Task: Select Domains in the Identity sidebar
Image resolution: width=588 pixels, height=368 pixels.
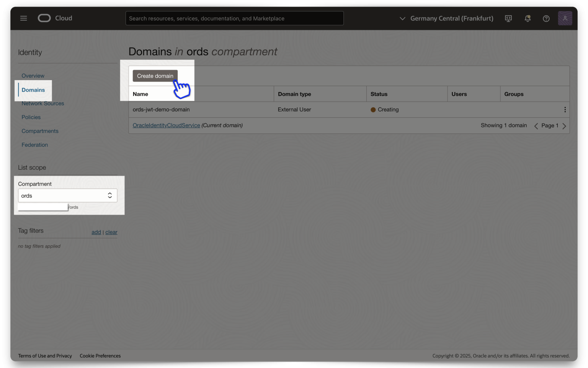Action: [33, 90]
